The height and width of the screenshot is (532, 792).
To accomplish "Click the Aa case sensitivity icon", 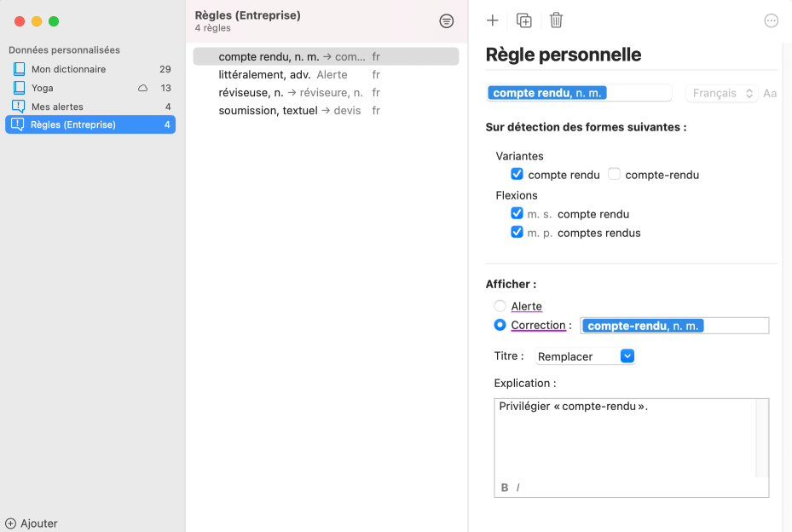I will pos(770,94).
